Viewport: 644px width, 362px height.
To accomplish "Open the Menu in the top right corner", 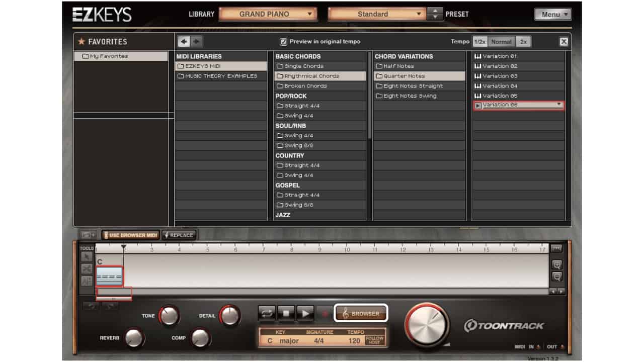I will point(552,14).
